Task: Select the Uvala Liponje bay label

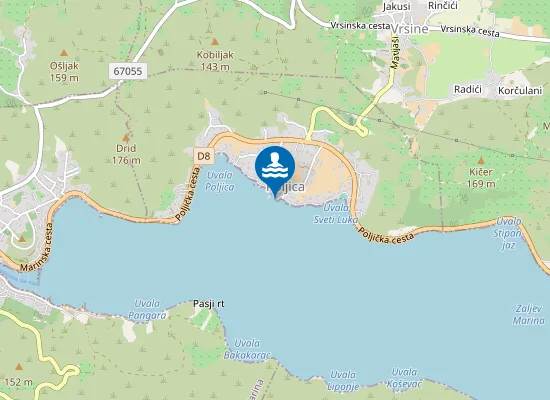Action: click(343, 381)
